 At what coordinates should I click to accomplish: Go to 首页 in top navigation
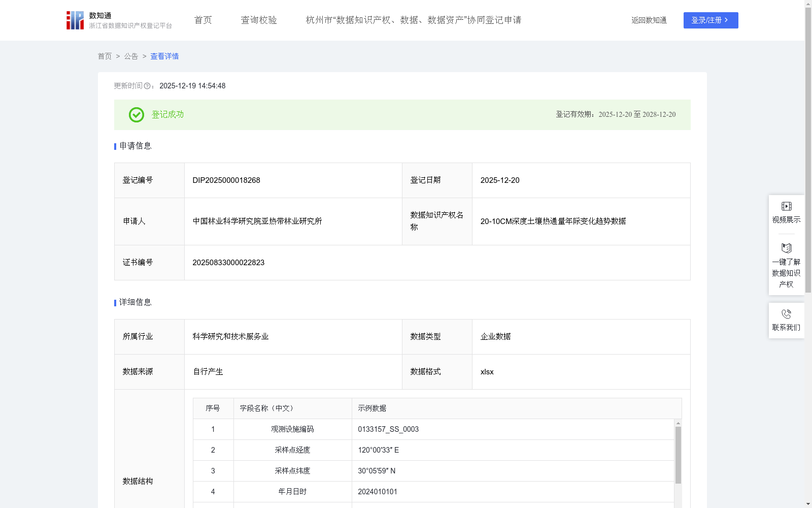[203, 20]
